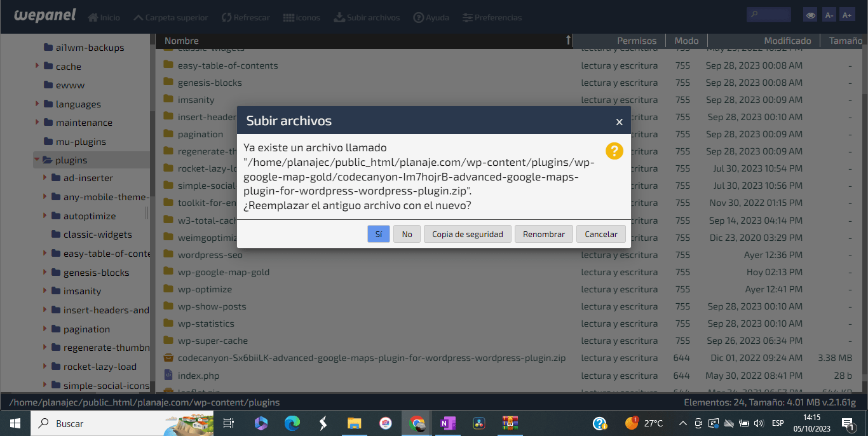The width and height of the screenshot is (868, 436).
Task: Select the wp-google-map-gold folder name
Action: coord(224,272)
